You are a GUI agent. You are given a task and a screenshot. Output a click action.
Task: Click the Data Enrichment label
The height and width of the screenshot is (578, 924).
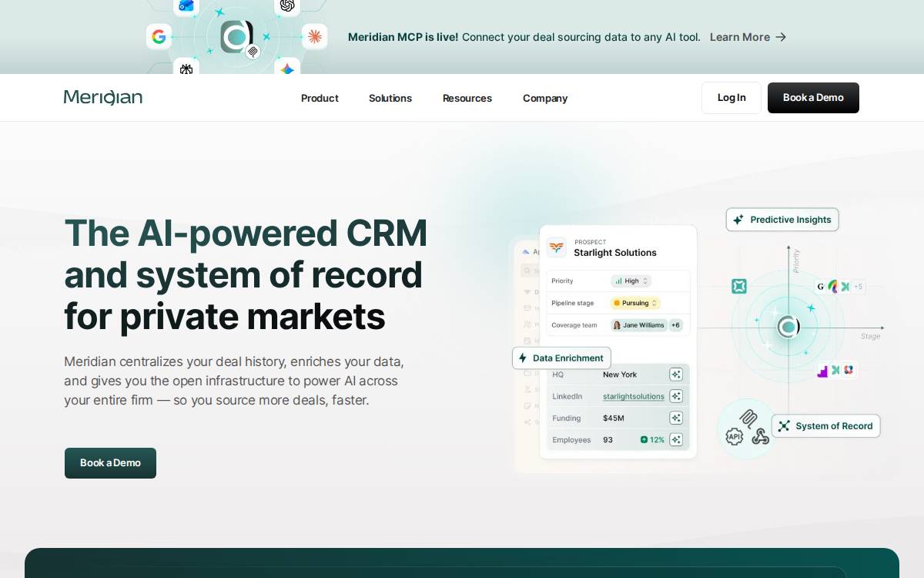(561, 358)
